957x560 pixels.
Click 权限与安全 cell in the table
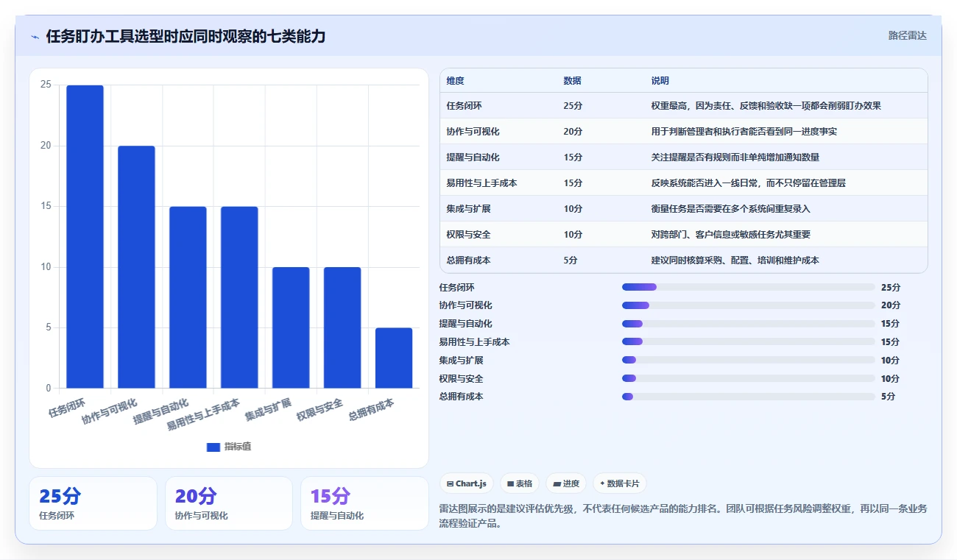tap(468, 235)
